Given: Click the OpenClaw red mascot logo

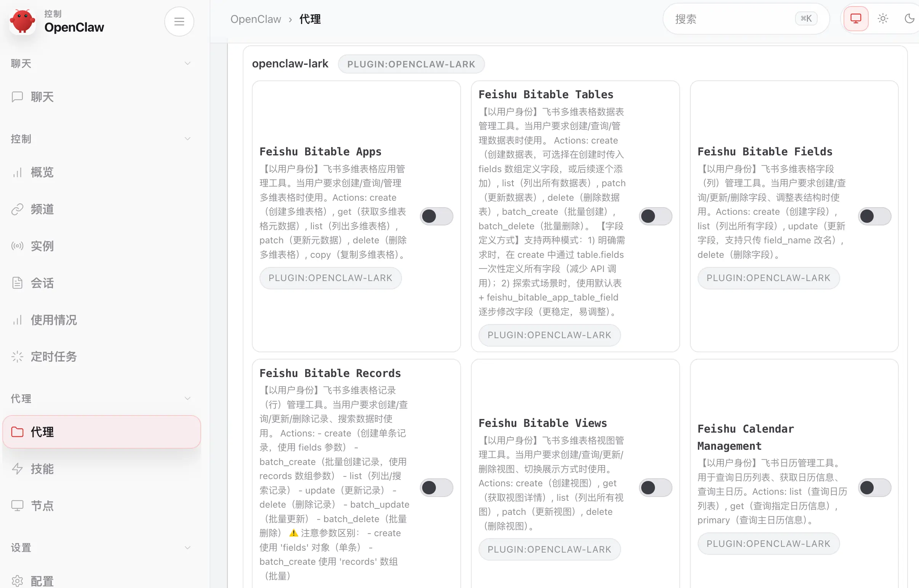Looking at the screenshot, I should (x=22, y=21).
